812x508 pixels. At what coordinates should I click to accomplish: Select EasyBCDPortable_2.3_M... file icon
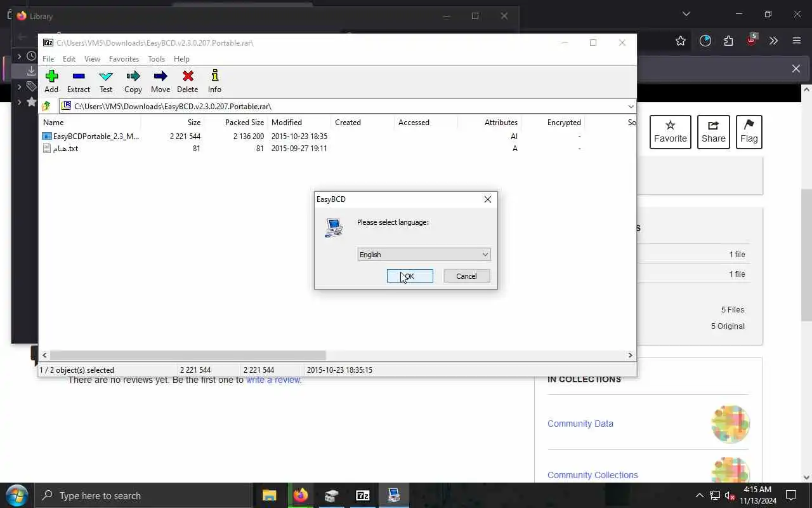pos(47,136)
